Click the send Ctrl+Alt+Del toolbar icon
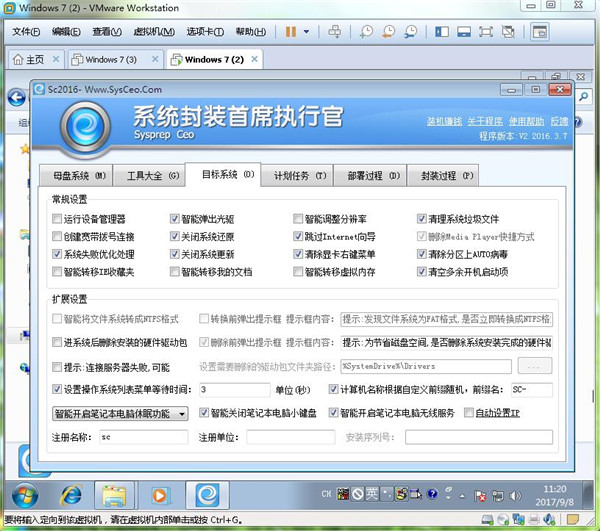The height and width of the screenshot is (531, 600). pyautogui.click(x=335, y=31)
